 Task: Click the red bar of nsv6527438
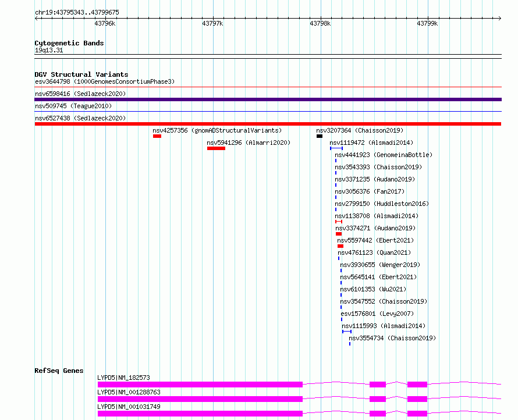(268, 124)
